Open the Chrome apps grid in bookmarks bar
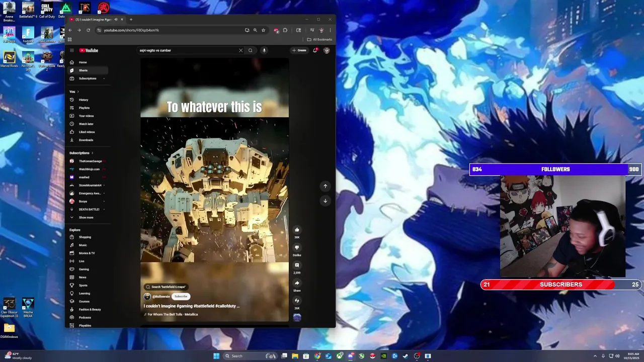Viewport: 644px width, 362px height. click(x=69, y=39)
